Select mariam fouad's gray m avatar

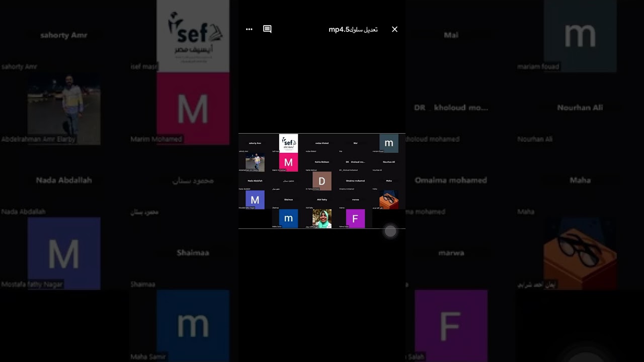coord(389,143)
